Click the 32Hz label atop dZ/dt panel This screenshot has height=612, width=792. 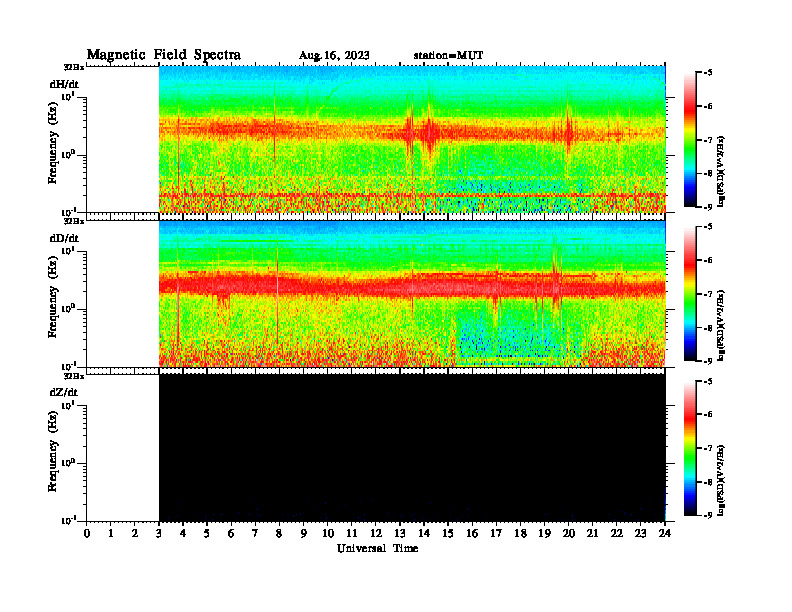[74, 376]
